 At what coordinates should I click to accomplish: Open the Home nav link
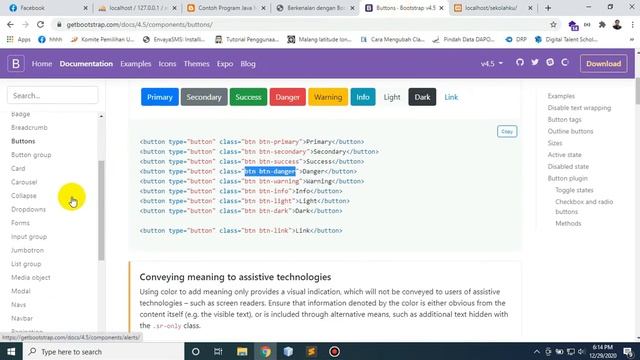pyautogui.click(x=42, y=64)
